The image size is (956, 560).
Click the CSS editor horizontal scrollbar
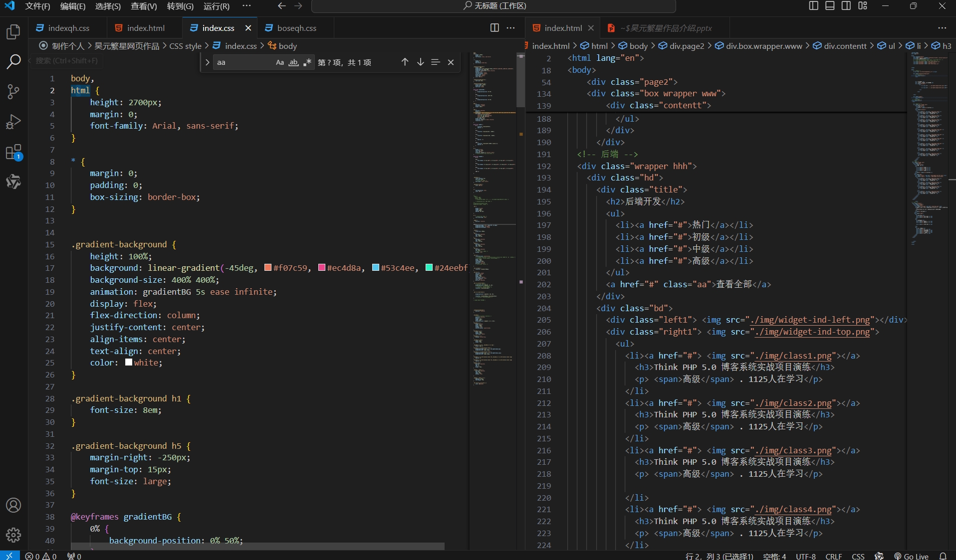click(x=257, y=546)
